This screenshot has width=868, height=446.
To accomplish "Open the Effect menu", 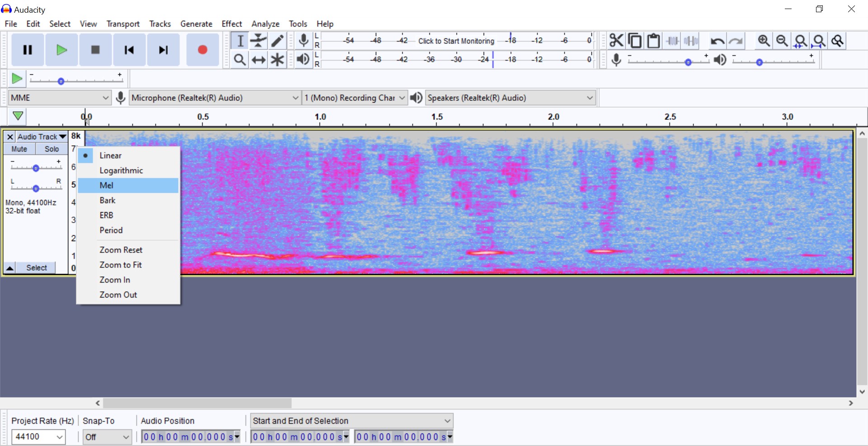I will 232,24.
